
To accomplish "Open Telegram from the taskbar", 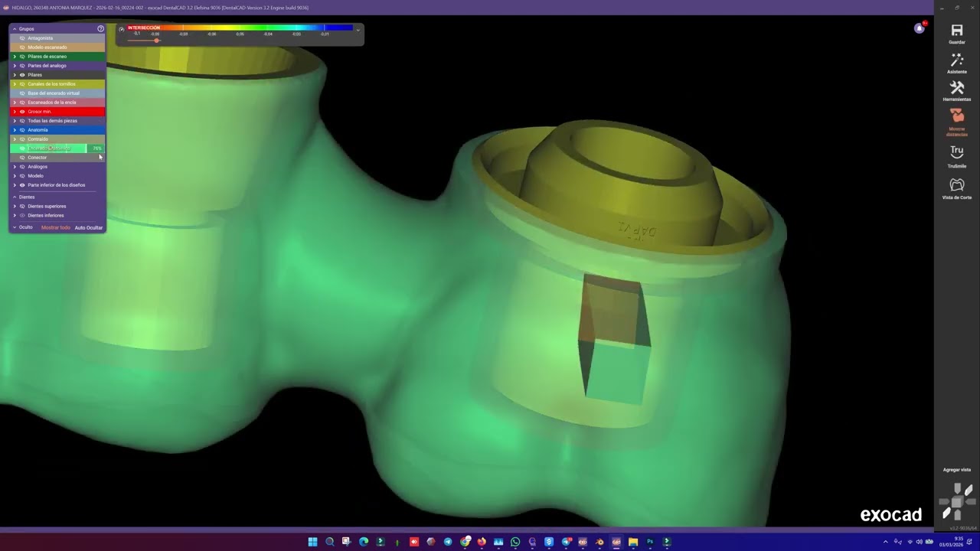I will coord(448,542).
